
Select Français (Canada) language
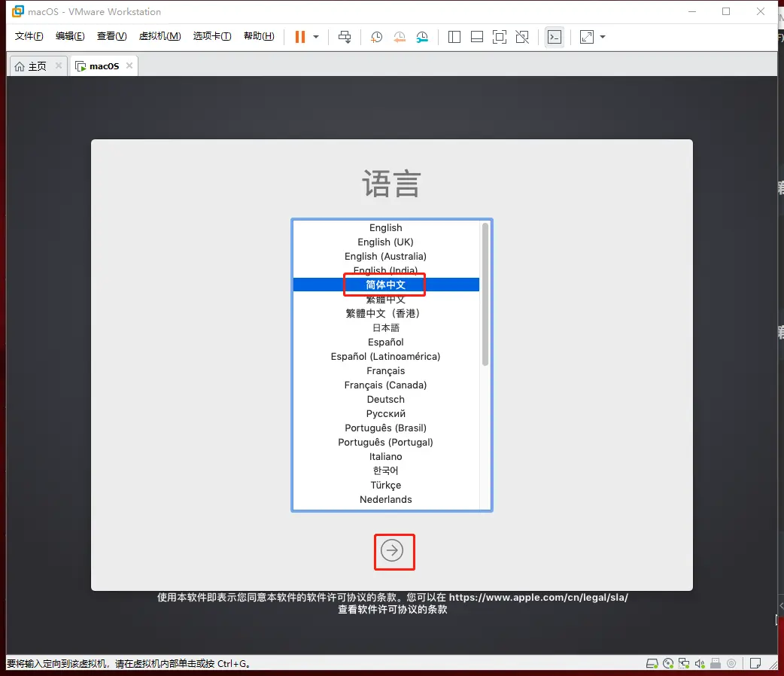tap(385, 385)
